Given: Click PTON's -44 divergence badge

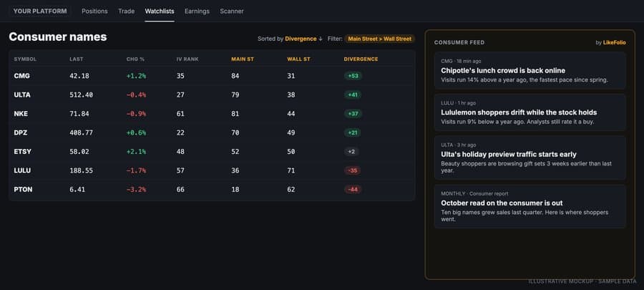Looking at the screenshot, I should coord(353,189).
